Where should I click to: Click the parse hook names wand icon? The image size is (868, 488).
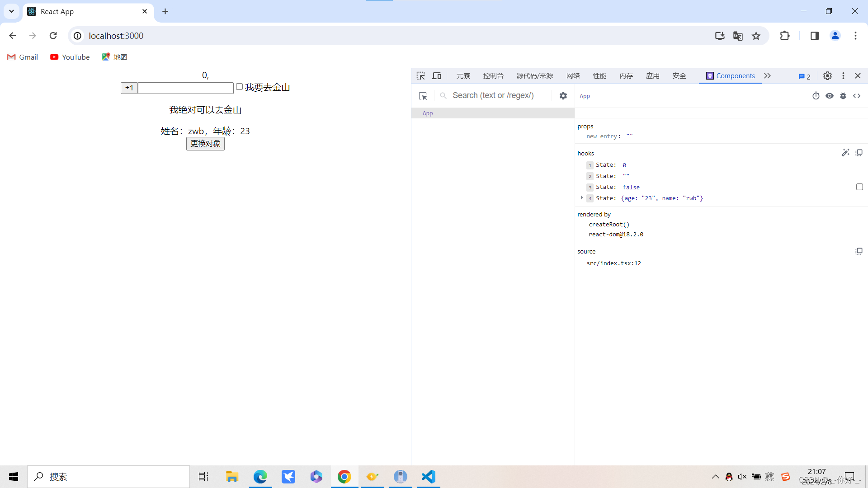coord(845,153)
